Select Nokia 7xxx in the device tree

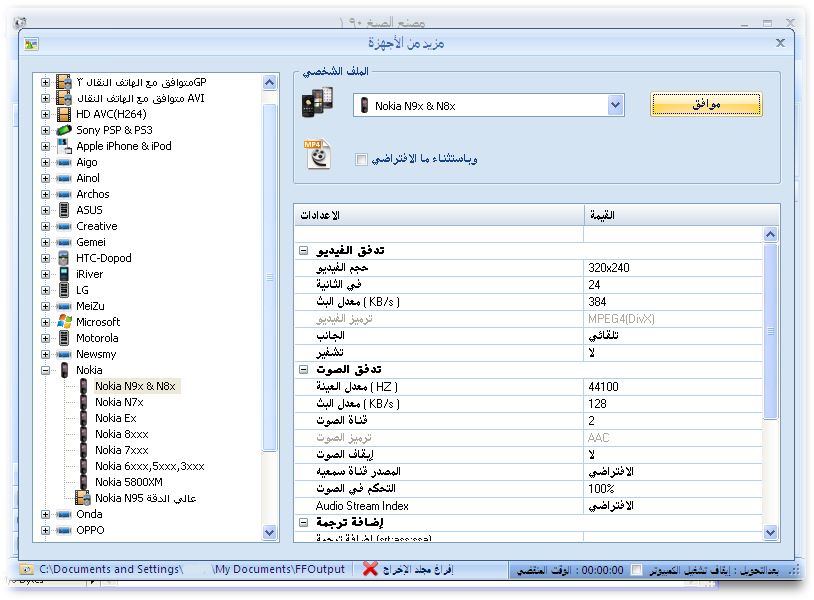(x=121, y=451)
